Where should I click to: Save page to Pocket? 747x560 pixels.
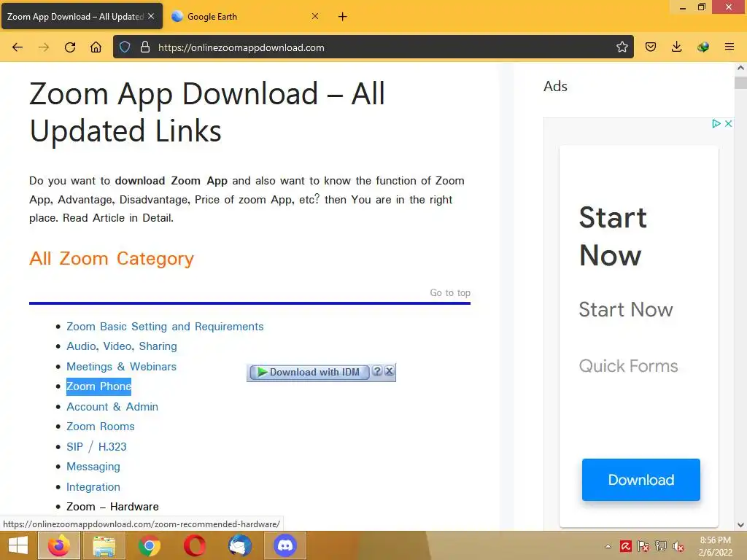650,47
